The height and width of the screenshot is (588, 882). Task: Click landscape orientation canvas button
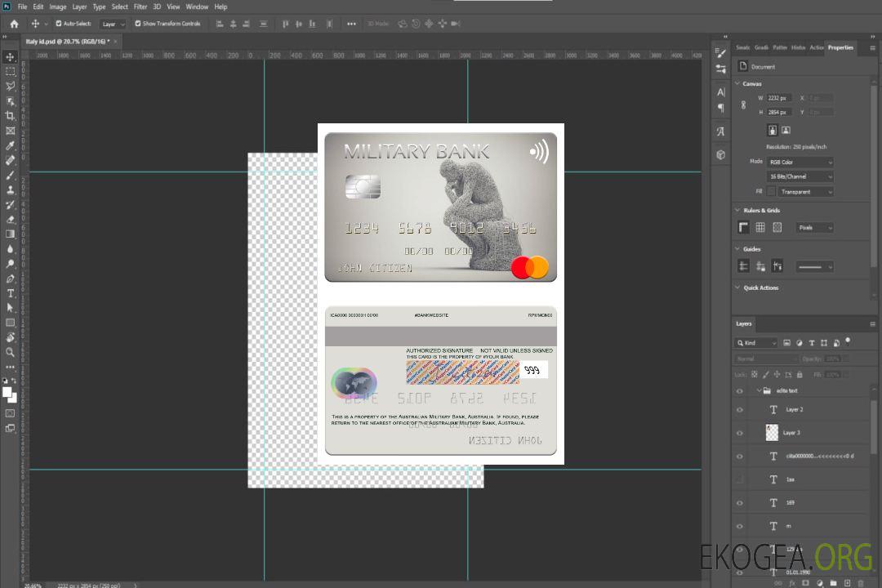coord(786,130)
